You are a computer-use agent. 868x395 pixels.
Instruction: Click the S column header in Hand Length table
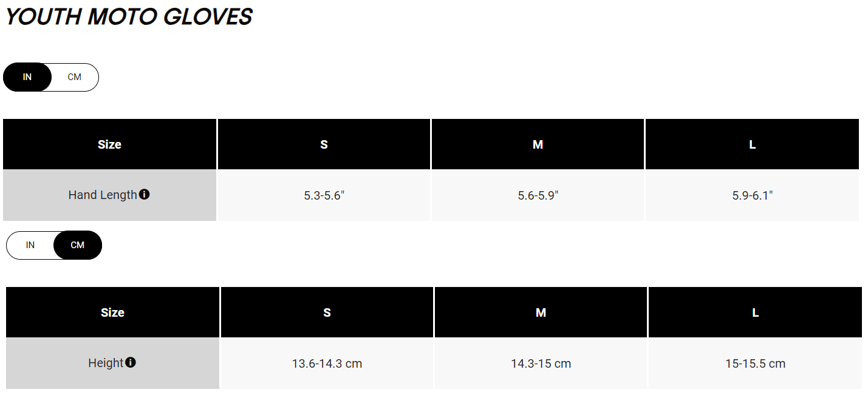[x=324, y=144]
